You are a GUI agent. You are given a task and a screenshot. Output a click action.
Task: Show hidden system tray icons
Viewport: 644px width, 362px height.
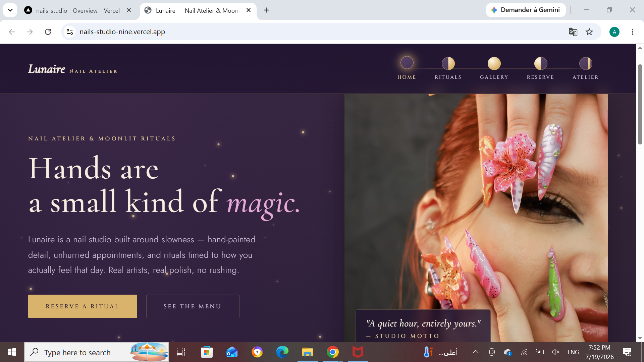tap(476, 352)
